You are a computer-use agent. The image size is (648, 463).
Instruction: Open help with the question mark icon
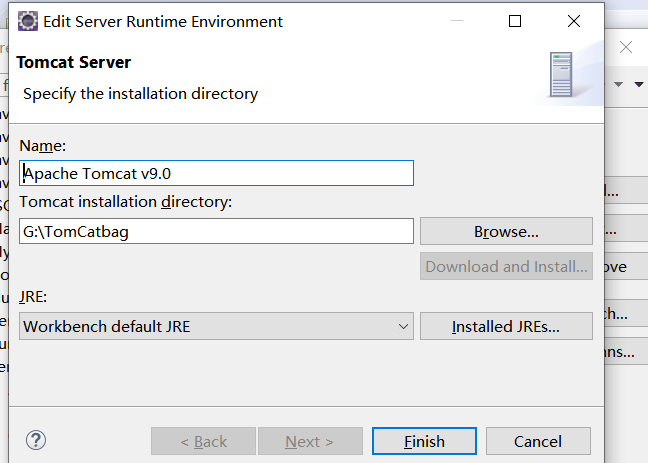pos(36,440)
